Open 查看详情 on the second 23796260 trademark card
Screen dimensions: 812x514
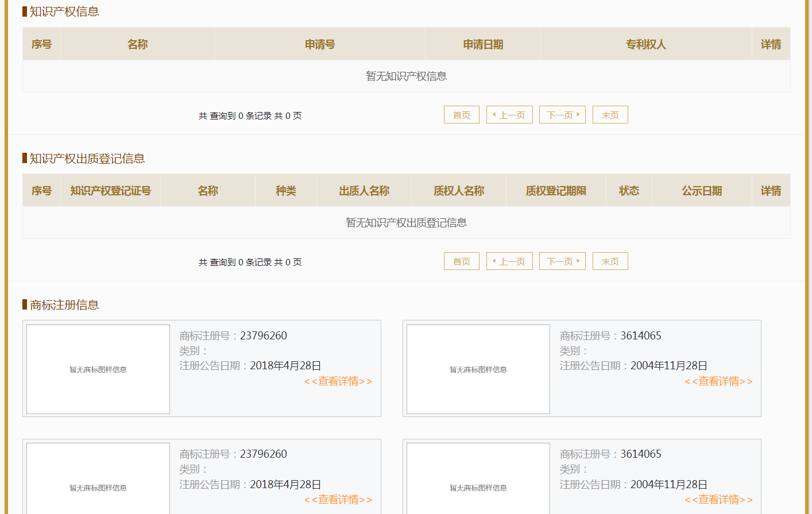point(338,500)
